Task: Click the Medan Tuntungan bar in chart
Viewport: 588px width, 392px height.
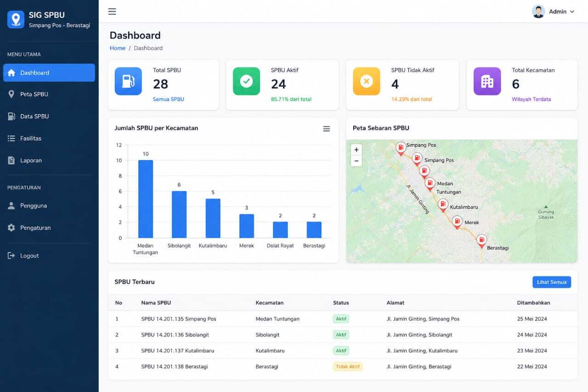Action: [146, 199]
